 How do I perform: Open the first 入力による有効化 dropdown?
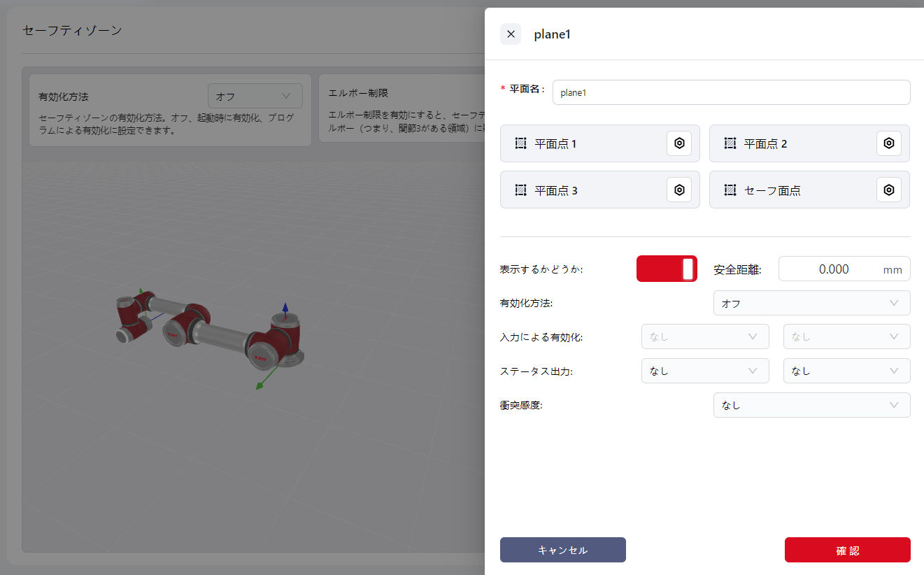(x=704, y=336)
